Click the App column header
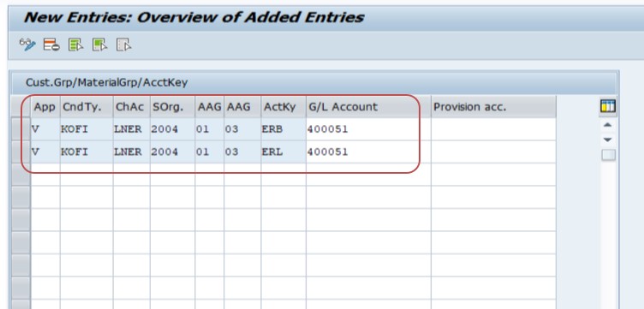Viewport: 644px width, 309px height. [45, 107]
